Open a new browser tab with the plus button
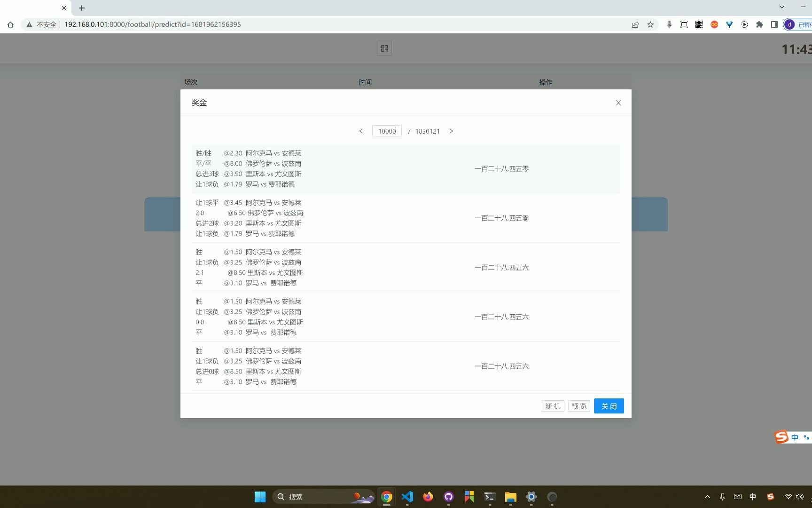812x508 pixels. [x=82, y=8]
